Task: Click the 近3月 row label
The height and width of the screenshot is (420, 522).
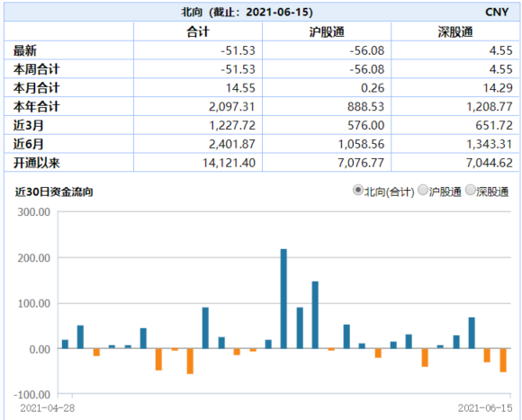Action: pyautogui.click(x=28, y=125)
